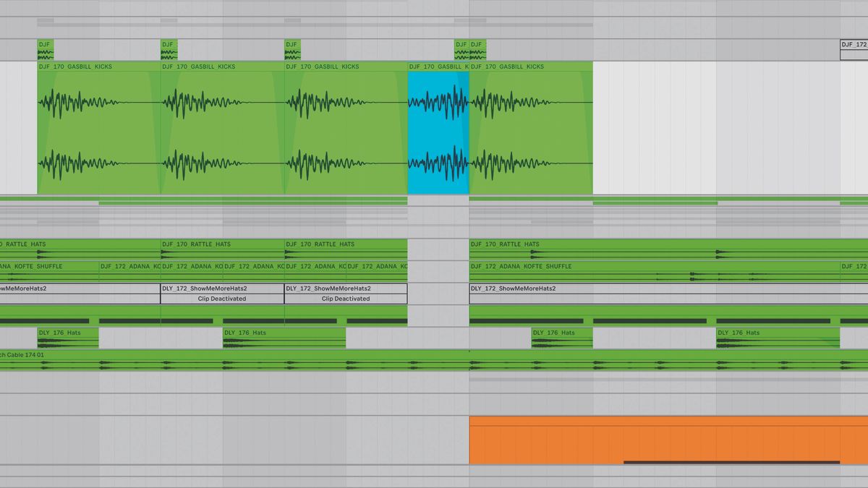
Task: Select the third DJF waveform icon clip
Action: pos(293,49)
